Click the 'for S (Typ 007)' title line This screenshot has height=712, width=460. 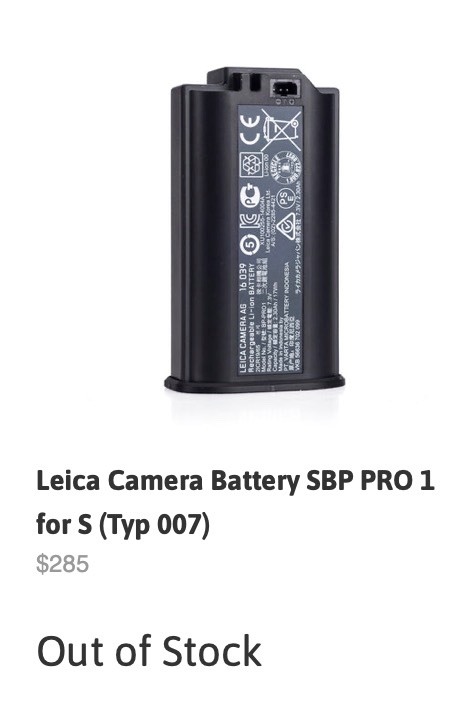click(123, 524)
